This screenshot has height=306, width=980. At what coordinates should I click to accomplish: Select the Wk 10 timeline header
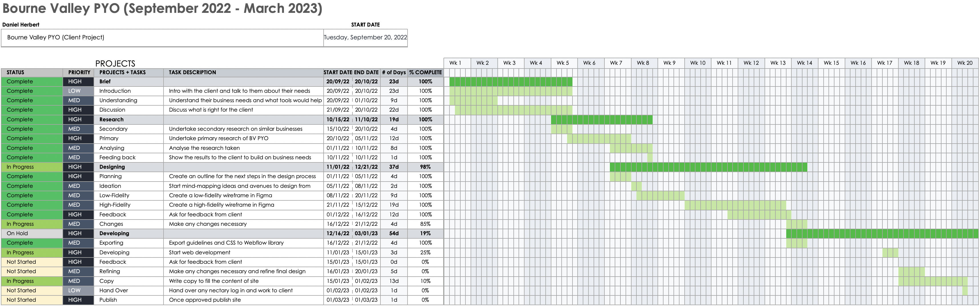point(697,63)
